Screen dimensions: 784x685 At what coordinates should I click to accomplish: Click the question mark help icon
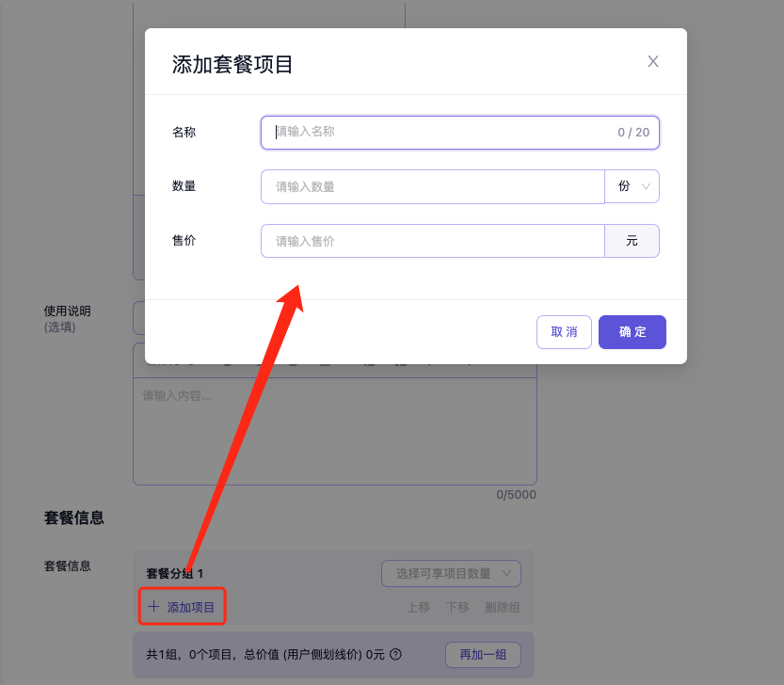point(395,655)
